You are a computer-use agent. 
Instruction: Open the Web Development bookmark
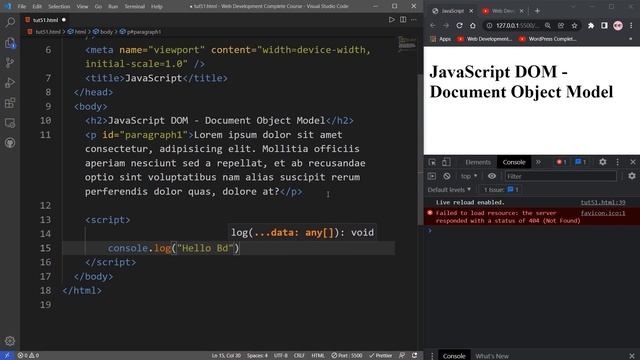(x=484, y=39)
